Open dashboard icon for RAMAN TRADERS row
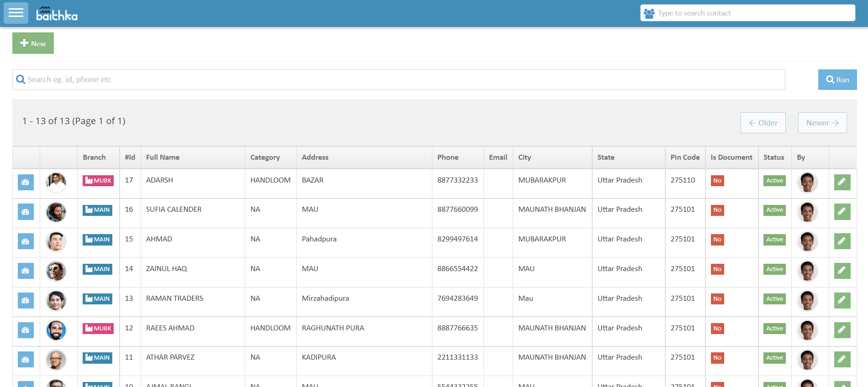This screenshot has height=387, width=868. [x=26, y=301]
